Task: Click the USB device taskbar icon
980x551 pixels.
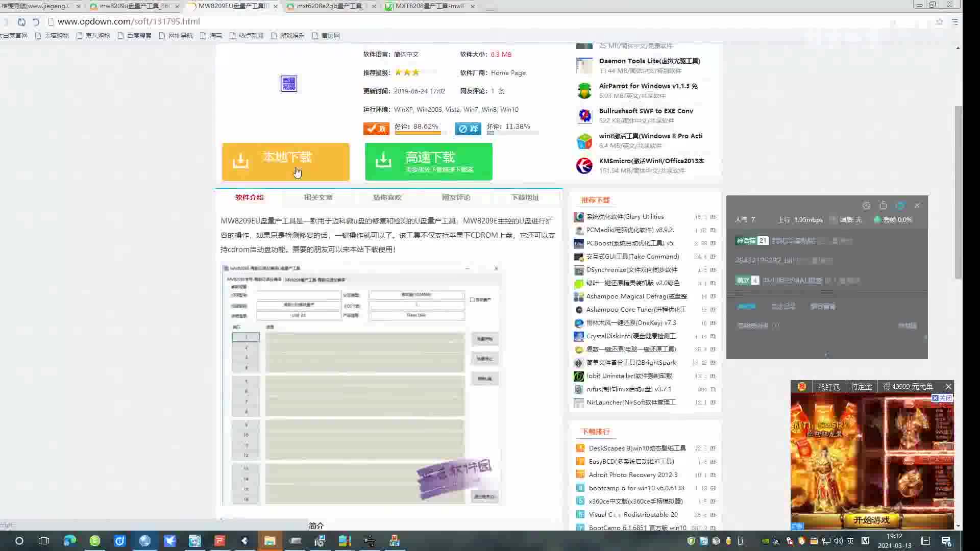Action: click(x=370, y=541)
